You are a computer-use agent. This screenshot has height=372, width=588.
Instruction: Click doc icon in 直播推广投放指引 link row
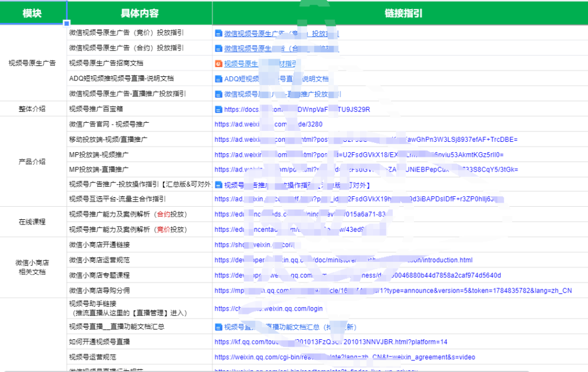218,94
